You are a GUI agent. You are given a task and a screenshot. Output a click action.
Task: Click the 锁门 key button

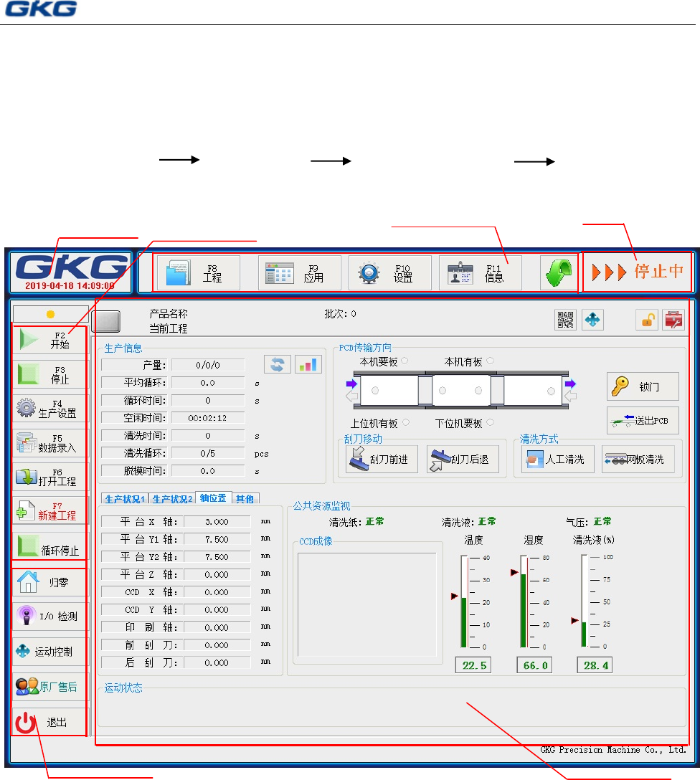[x=643, y=386]
